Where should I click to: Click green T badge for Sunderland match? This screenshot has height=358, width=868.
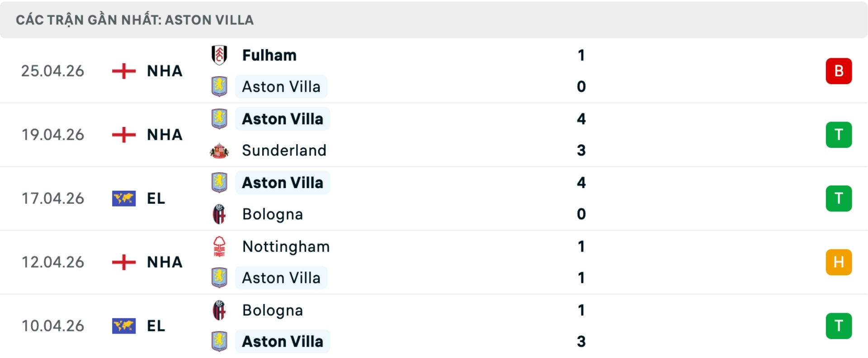tap(839, 135)
